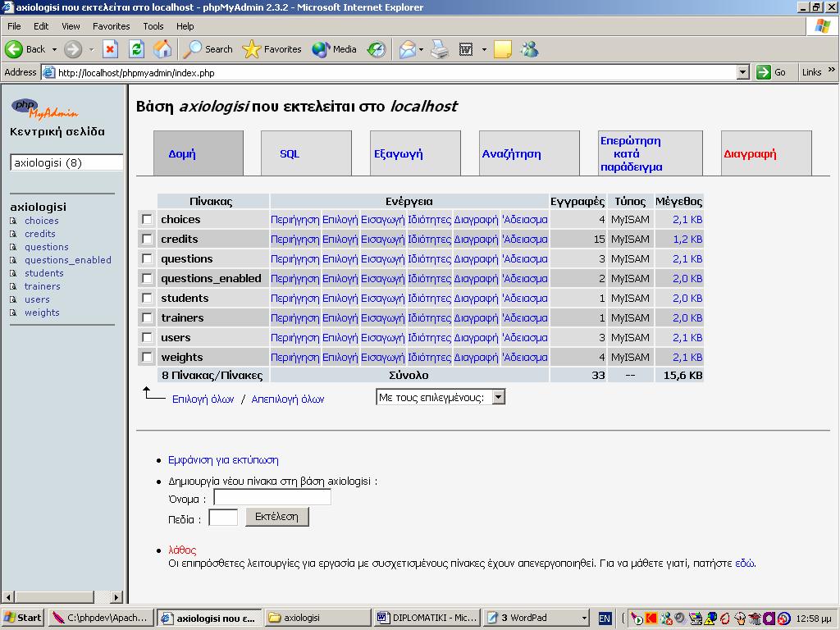Click the Edit with Word icon

pos(466,49)
